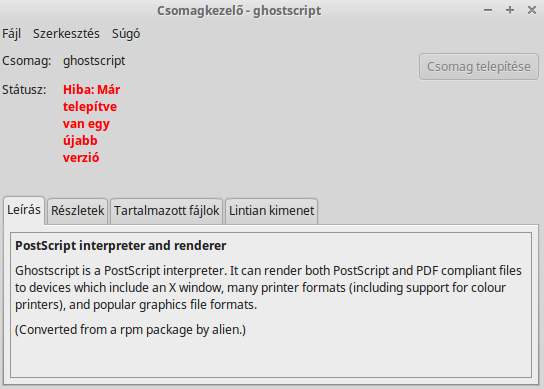Click the window title Csomagkezelő - ghostscript

239,11
